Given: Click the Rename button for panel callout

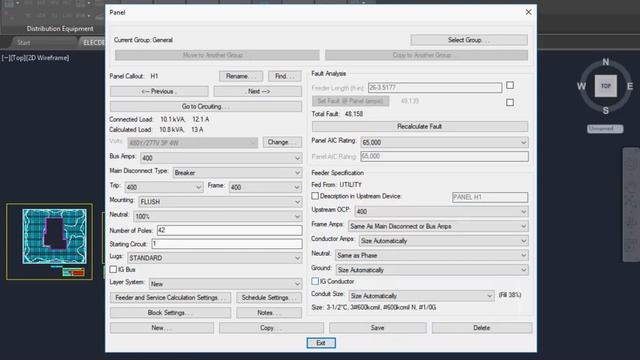Looking at the screenshot, I should coord(240,76).
